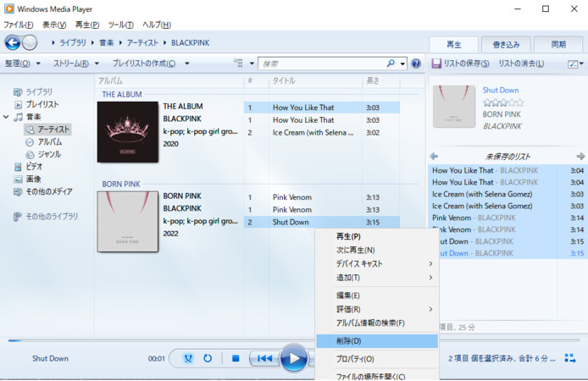Screen dimensions: 588x381
Task: Choose 削除(D) in the context menu
Action: 377,341
